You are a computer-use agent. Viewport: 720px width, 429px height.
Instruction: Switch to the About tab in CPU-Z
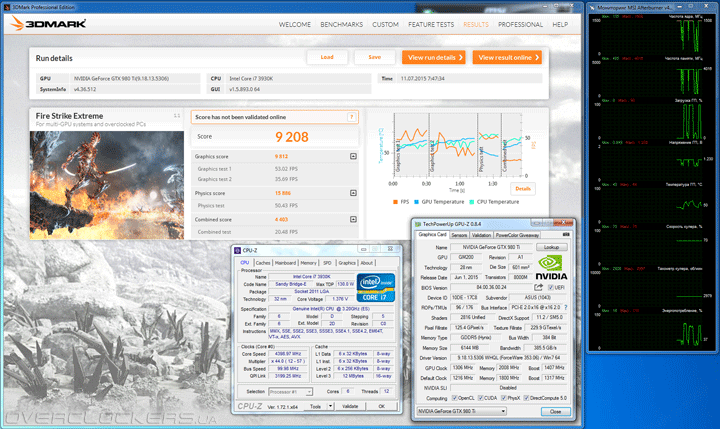coord(366,263)
